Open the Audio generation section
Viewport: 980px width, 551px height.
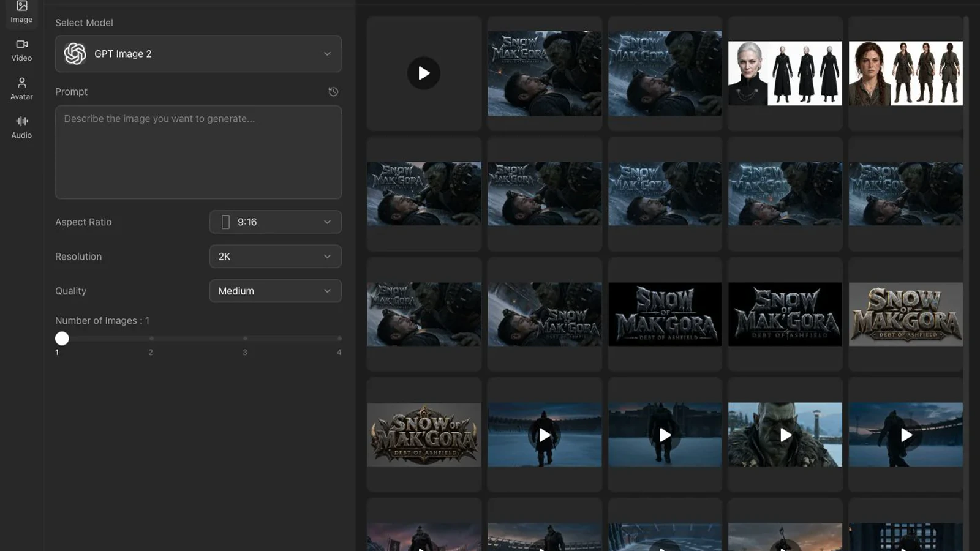[21, 127]
